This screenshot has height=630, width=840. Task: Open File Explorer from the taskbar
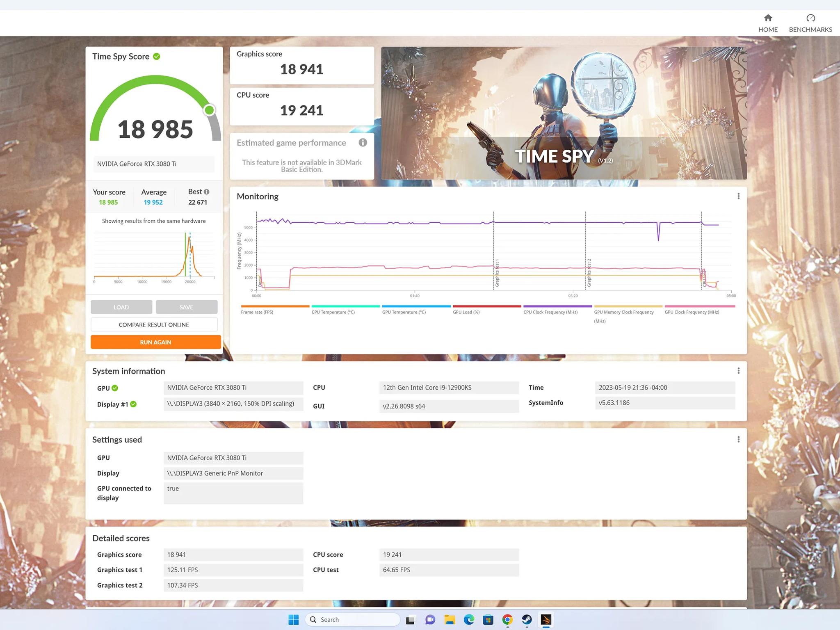tap(450, 619)
